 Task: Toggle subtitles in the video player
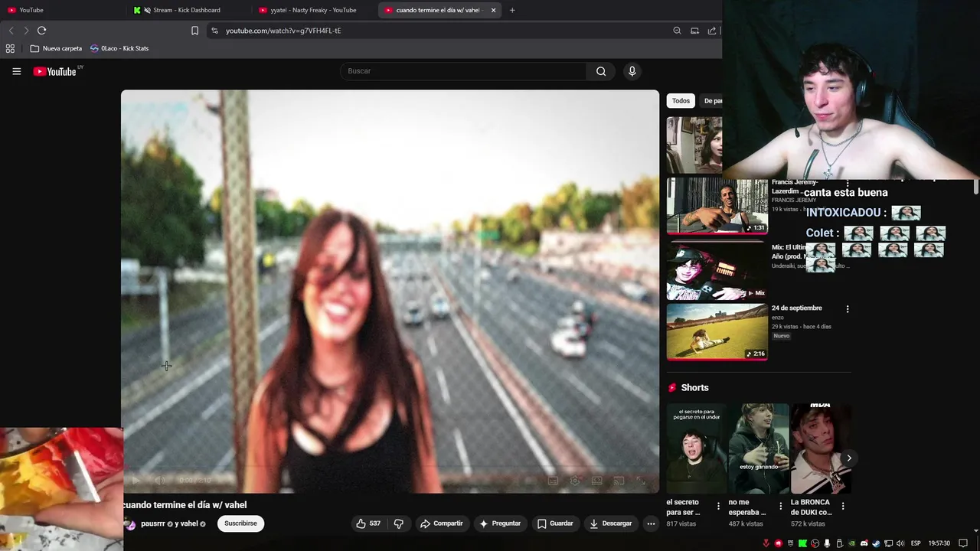553,481
